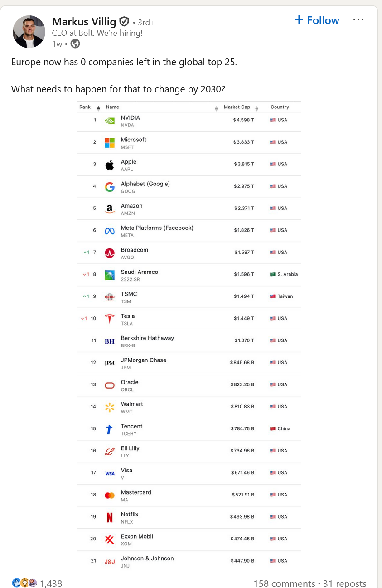382x588 pixels.
Task: Open the reactions count 1,438
Action: [51, 583]
